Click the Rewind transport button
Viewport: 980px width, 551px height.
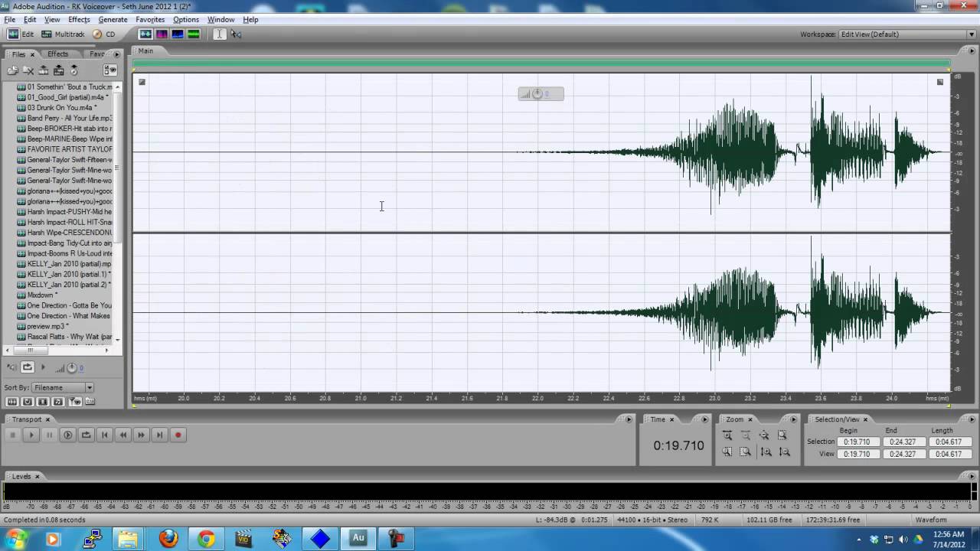coord(122,435)
